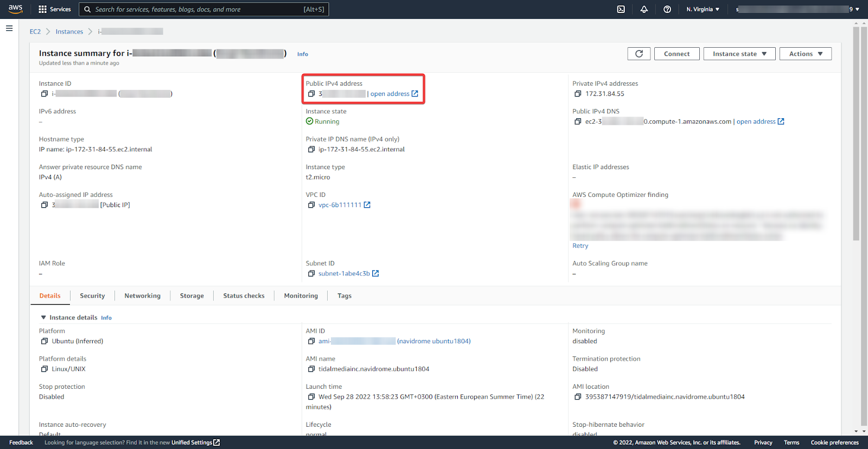Open the N. Virginia region selector
The width and height of the screenshot is (868, 449).
tap(703, 9)
